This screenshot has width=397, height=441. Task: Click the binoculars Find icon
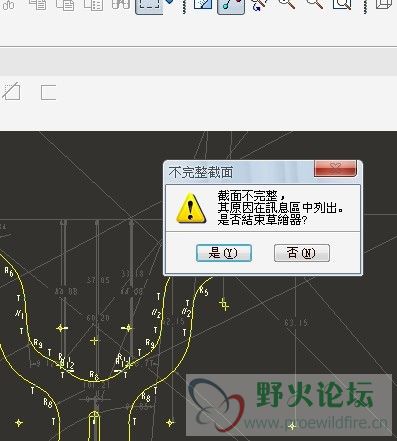click(x=121, y=4)
